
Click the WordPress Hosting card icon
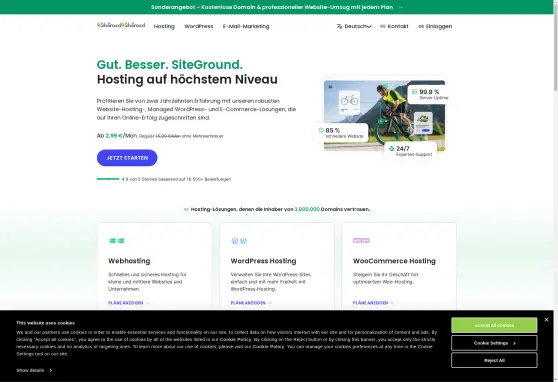click(x=239, y=241)
